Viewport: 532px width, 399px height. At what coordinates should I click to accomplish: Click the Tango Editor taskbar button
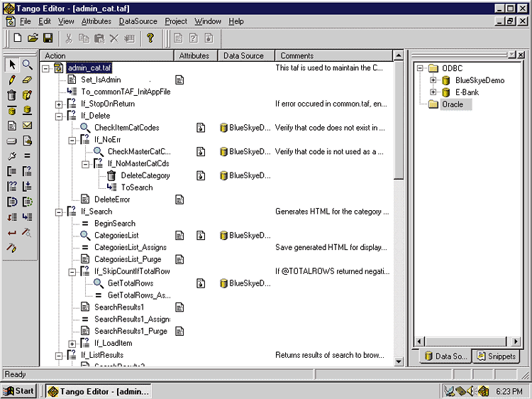pyautogui.click(x=99, y=391)
